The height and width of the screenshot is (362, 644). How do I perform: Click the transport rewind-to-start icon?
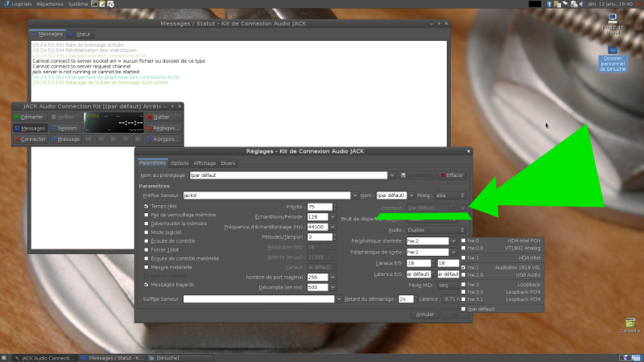(89, 139)
